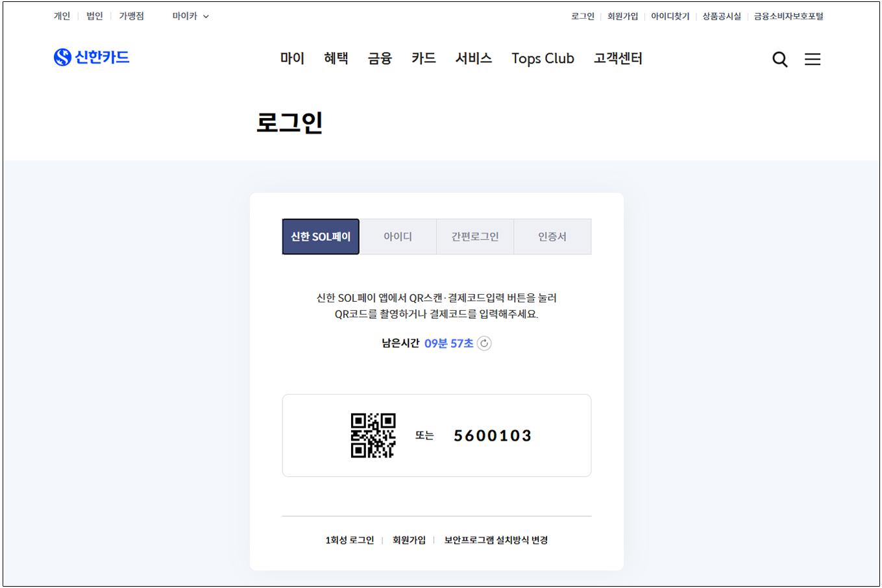This screenshot has width=882, height=588.
Task: Switch to the 인증서 tab
Action: click(552, 237)
